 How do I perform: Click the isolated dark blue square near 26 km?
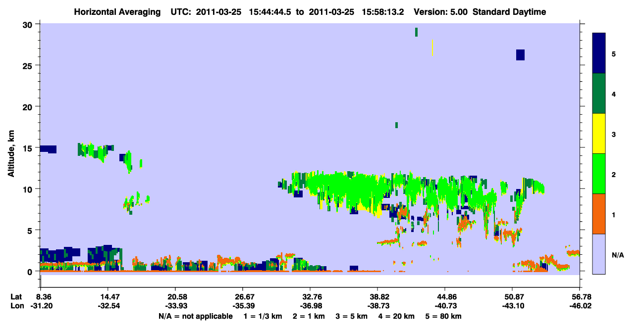[x=520, y=54]
